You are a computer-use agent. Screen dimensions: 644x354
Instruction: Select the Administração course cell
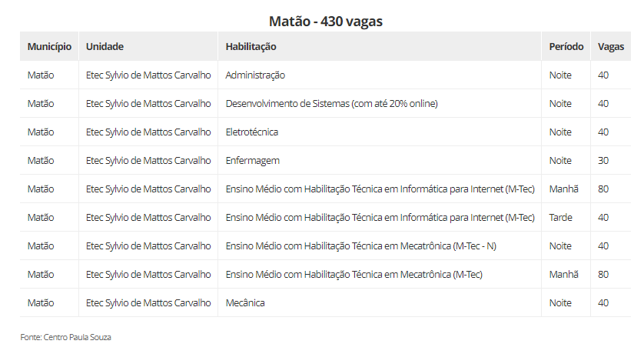pyautogui.click(x=255, y=75)
